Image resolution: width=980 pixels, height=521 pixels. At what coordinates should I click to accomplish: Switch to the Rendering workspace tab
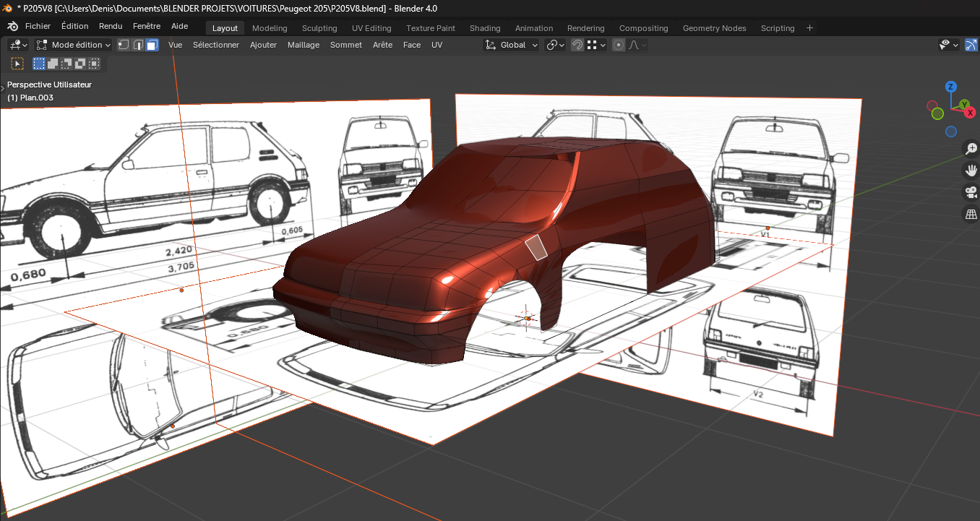click(x=586, y=28)
